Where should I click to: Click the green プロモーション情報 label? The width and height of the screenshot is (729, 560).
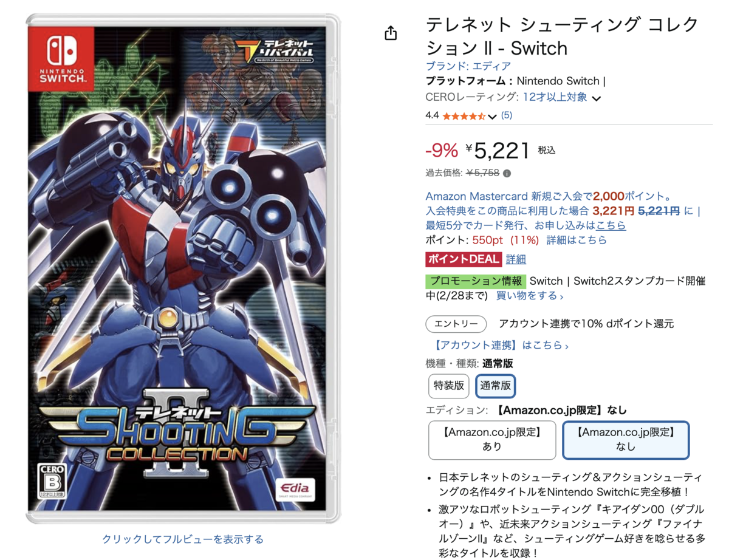pyautogui.click(x=476, y=281)
